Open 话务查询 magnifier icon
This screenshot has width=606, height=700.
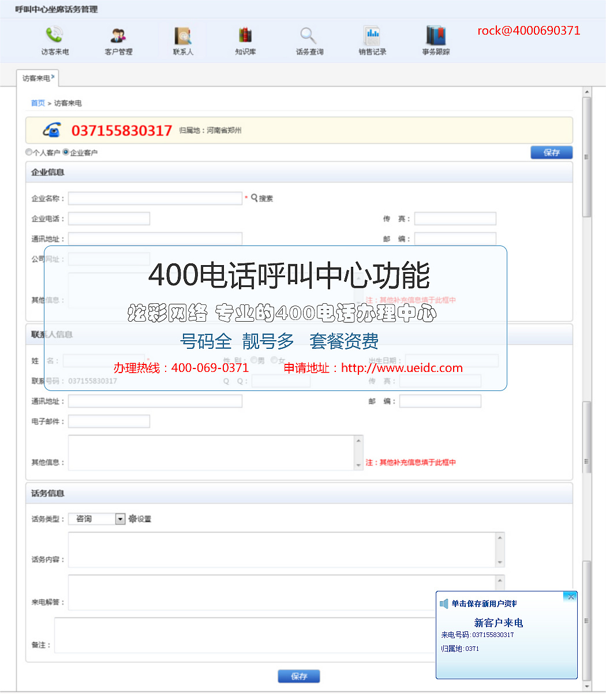point(309,36)
